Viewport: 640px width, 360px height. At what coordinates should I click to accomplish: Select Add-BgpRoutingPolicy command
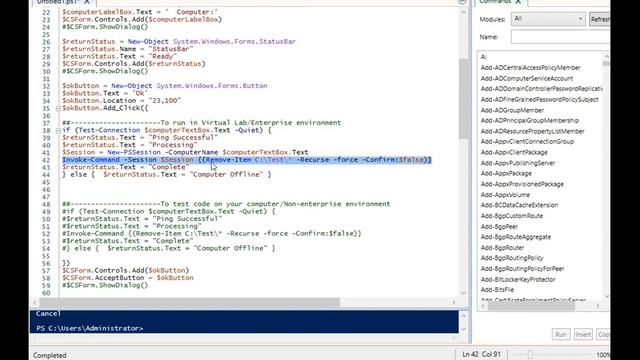512,258
